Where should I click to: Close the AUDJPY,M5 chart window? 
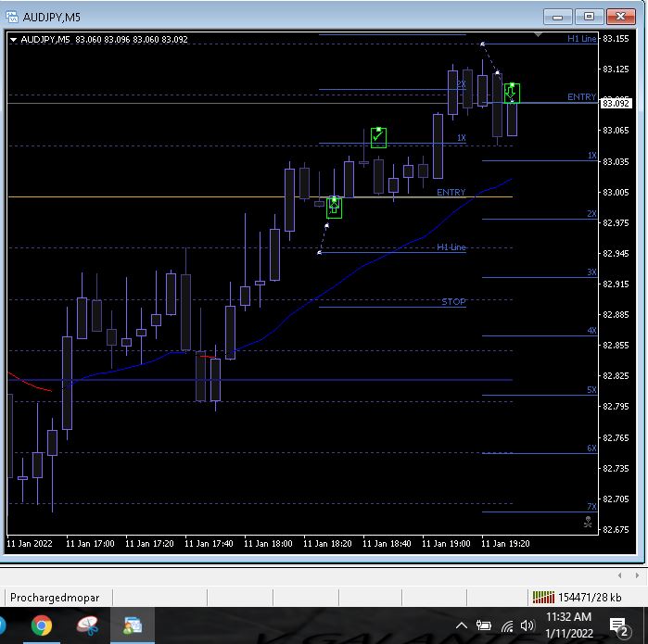[x=620, y=17]
